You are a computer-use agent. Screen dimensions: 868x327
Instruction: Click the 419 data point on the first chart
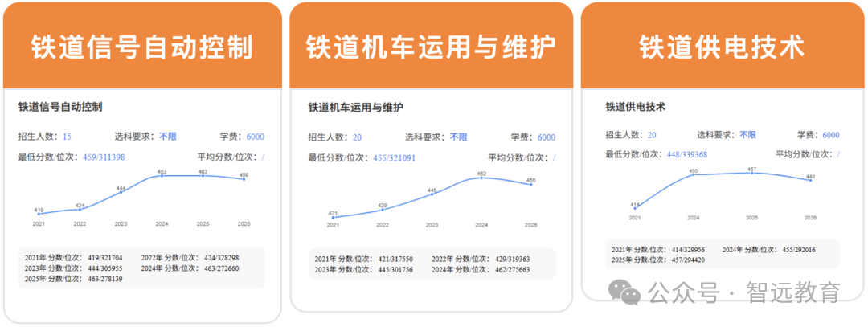(39, 214)
